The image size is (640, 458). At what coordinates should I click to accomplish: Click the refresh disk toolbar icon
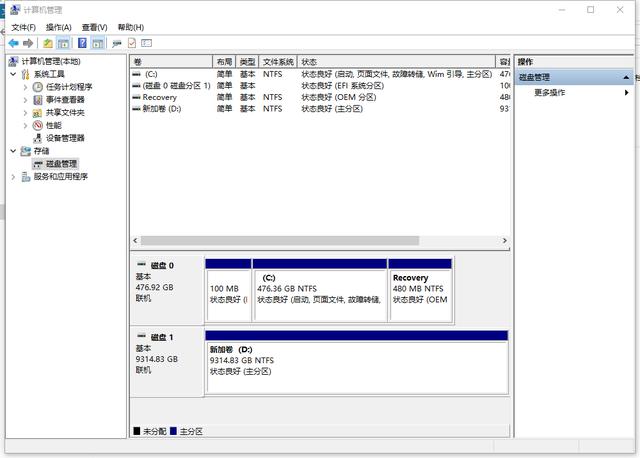point(117,43)
